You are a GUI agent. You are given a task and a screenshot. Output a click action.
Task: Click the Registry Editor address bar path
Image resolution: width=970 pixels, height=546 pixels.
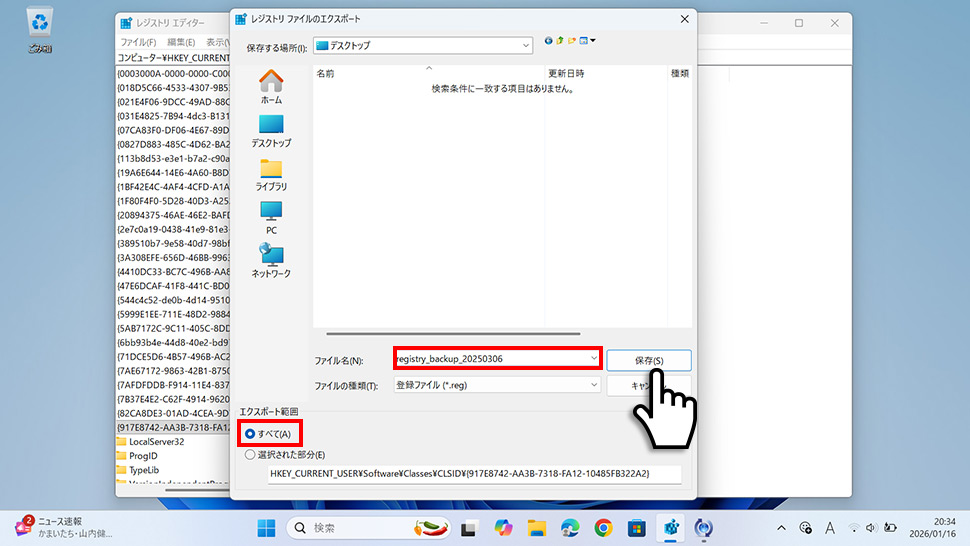tap(173, 58)
